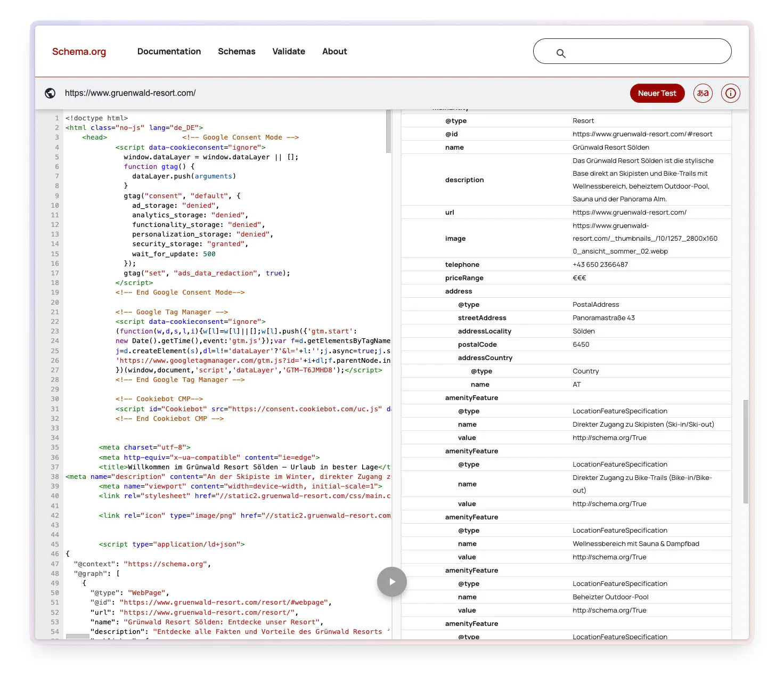Run the test with the play button
Viewport: 784px width, 684px height.
pos(392,582)
